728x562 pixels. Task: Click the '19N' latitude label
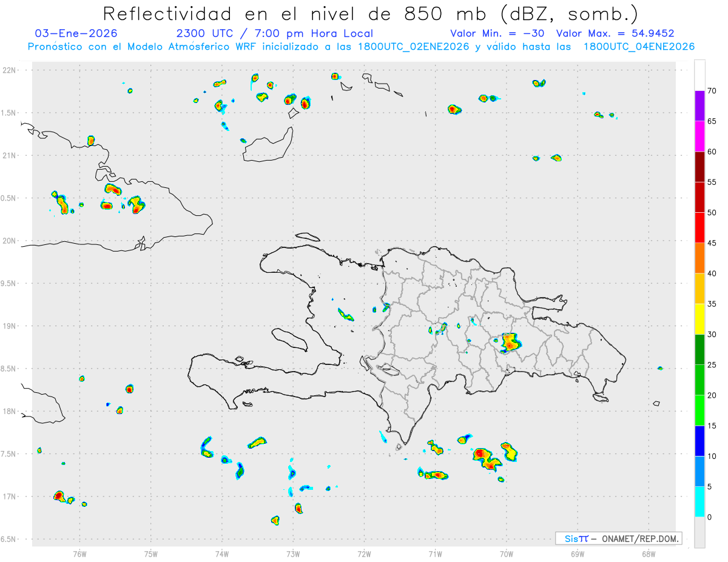pyautogui.click(x=10, y=326)
